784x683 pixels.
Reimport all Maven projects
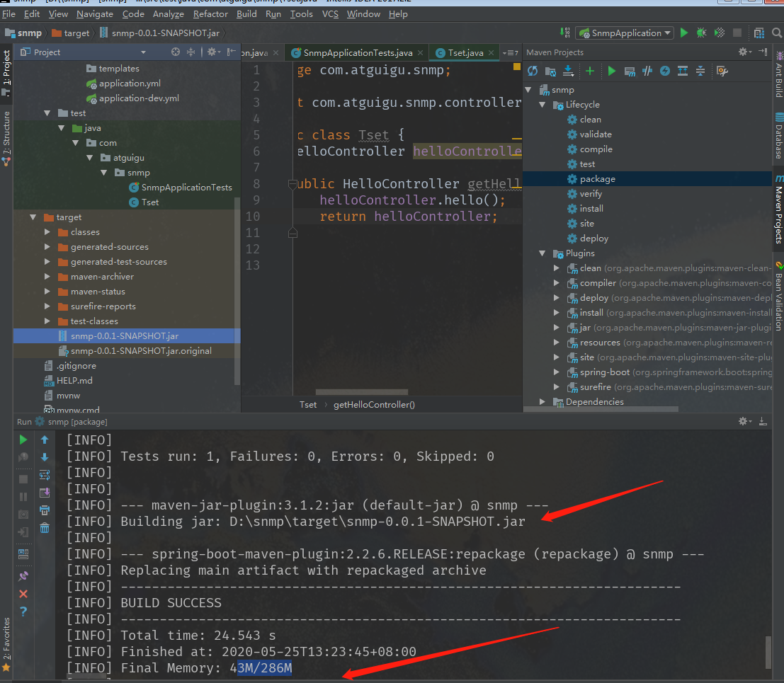tap(532, 71)
